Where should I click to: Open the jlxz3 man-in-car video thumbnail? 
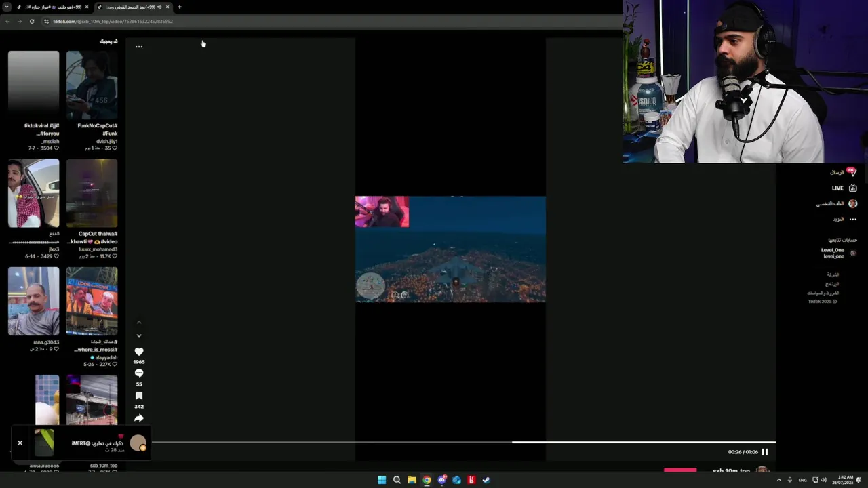coord(33,193)
